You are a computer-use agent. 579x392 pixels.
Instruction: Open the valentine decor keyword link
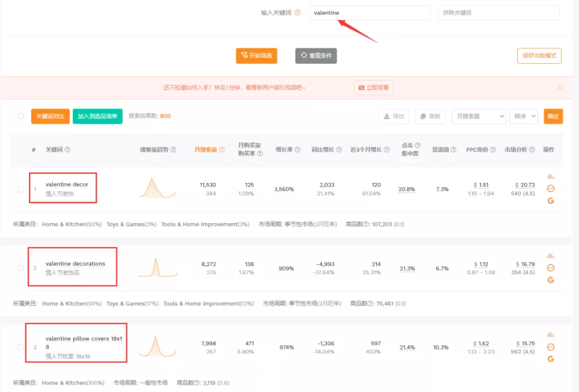67,184
